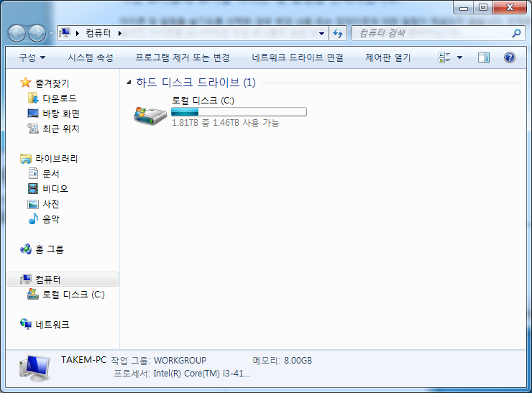Click the 로컬 디스크 (C:) label in main pane
The width and height of the screenshot is (532, 393).
coord(203,101)
